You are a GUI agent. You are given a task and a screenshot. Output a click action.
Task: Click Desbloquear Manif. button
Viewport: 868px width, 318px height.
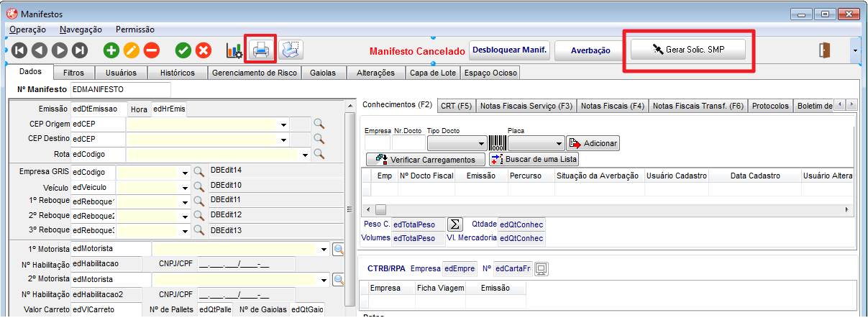coord(510,50)
